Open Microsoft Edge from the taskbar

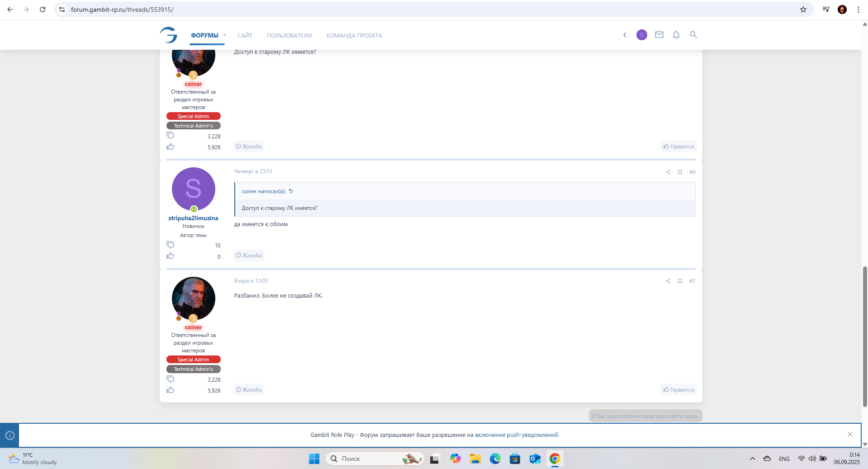pos(495,459)
